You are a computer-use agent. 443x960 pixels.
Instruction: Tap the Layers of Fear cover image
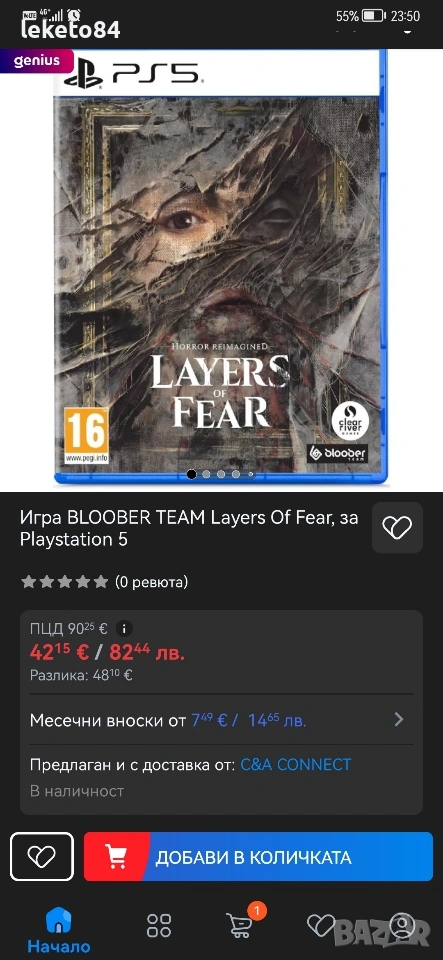[220, 268]
